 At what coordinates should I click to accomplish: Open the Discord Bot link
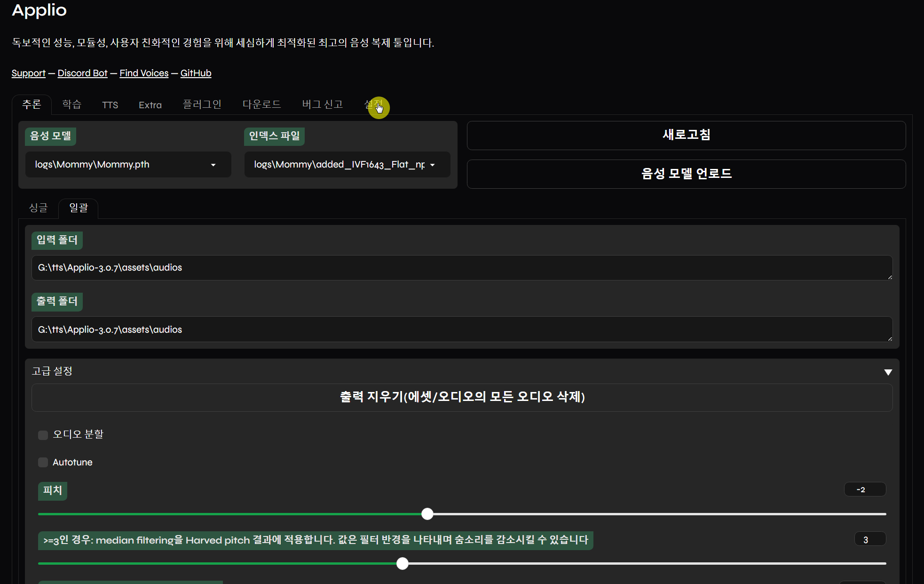coord(82,73)
